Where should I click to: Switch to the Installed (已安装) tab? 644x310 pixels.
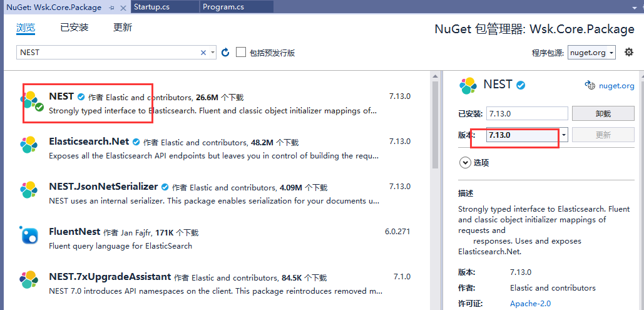[x=74, y=28]
